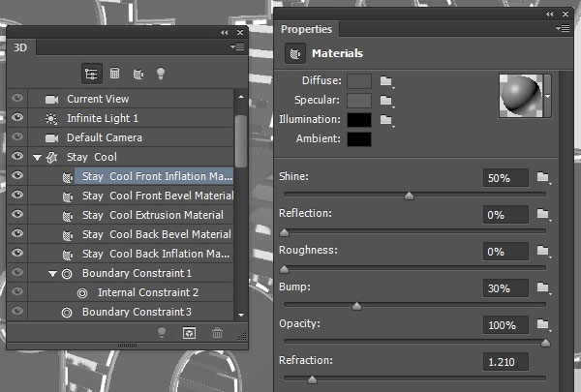The width and height of the screenshot is (581, 392).
Task: Click the Bump slider handle
Action: pos(356,306)
